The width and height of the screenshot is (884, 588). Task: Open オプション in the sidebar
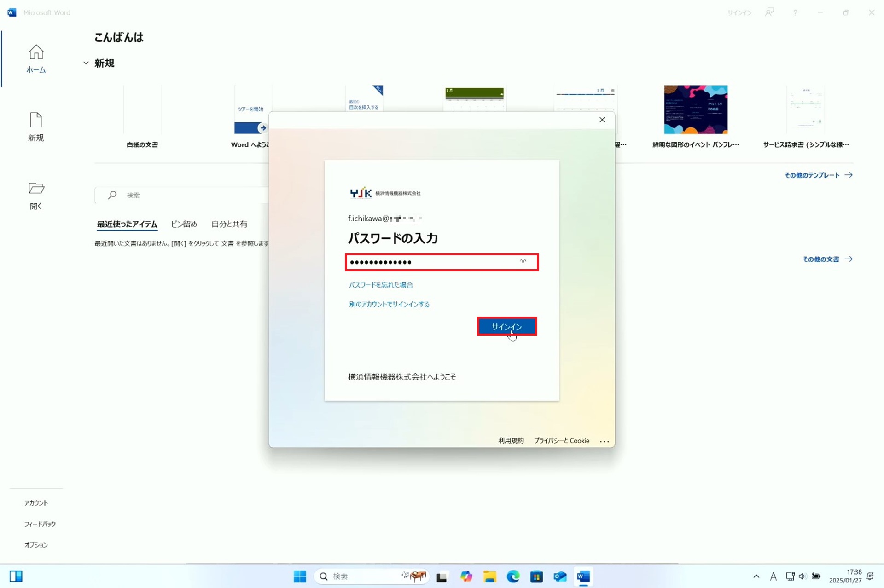(x=36, y=545)
